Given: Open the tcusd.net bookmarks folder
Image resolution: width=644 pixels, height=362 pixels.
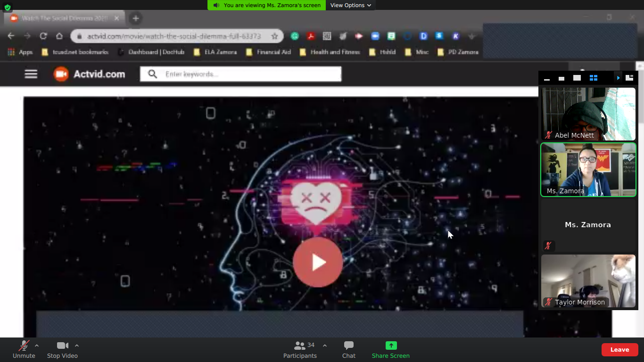Looking at the screenshot, I should point(75,52).
